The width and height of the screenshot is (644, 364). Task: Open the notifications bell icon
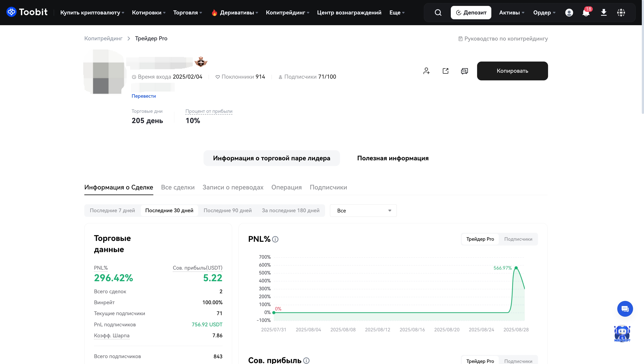tap(586, 12)
